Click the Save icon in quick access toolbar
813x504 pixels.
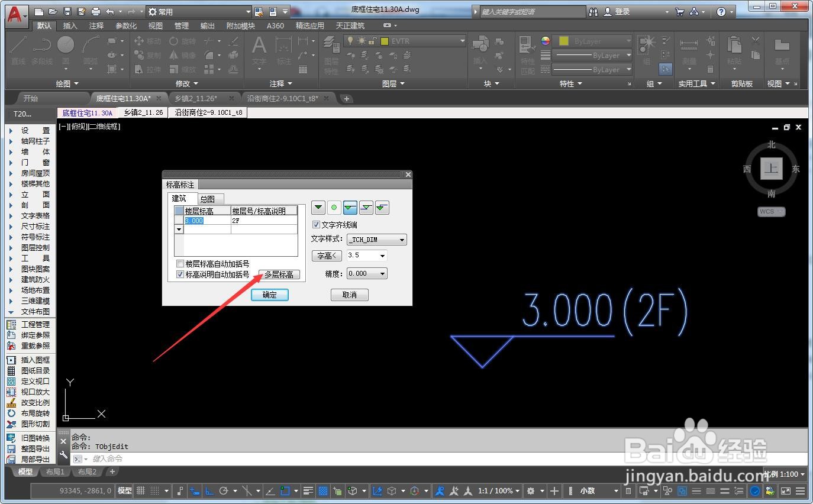tap(67, 11)
